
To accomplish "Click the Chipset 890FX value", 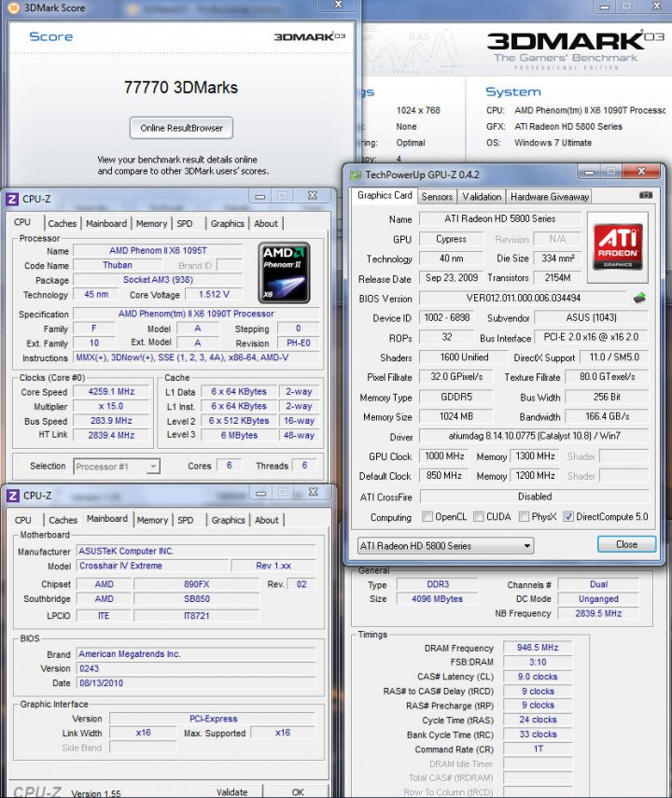I will point(197,584).
